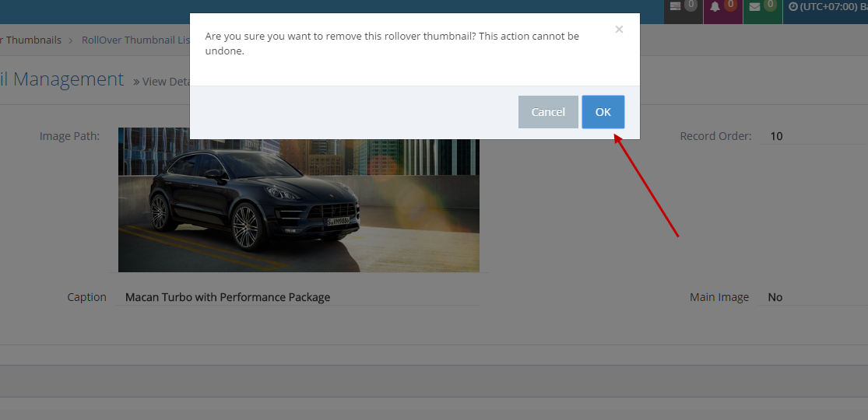Click the green message count badge
868x420 pixels.
pyautogui.click(x=770, y=5)
